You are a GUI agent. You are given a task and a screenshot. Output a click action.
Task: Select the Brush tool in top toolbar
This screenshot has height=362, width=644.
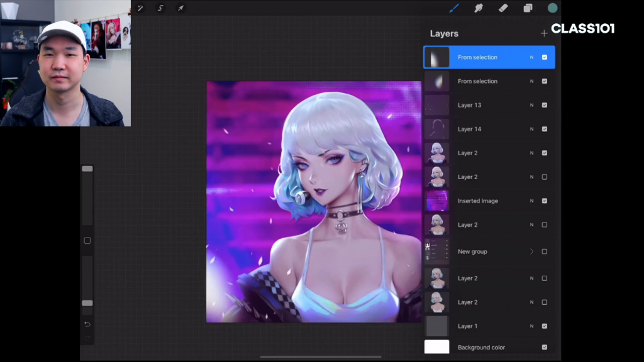[454, 8]
